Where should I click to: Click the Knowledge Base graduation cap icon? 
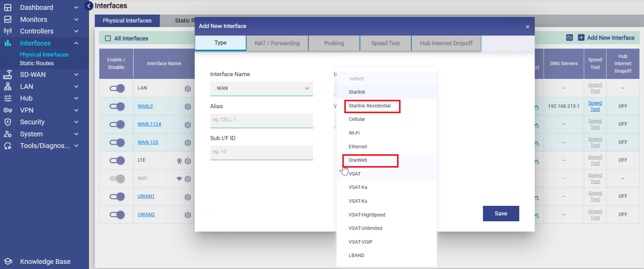pos(8,262)
